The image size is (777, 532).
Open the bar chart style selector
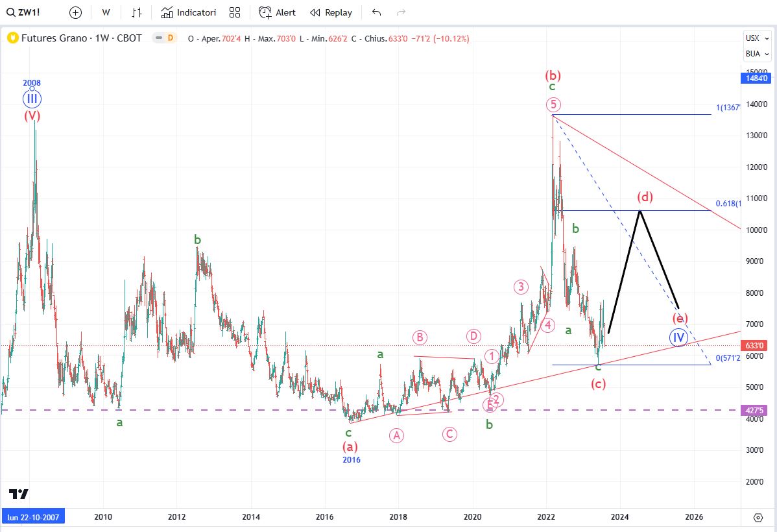(136, 12)
